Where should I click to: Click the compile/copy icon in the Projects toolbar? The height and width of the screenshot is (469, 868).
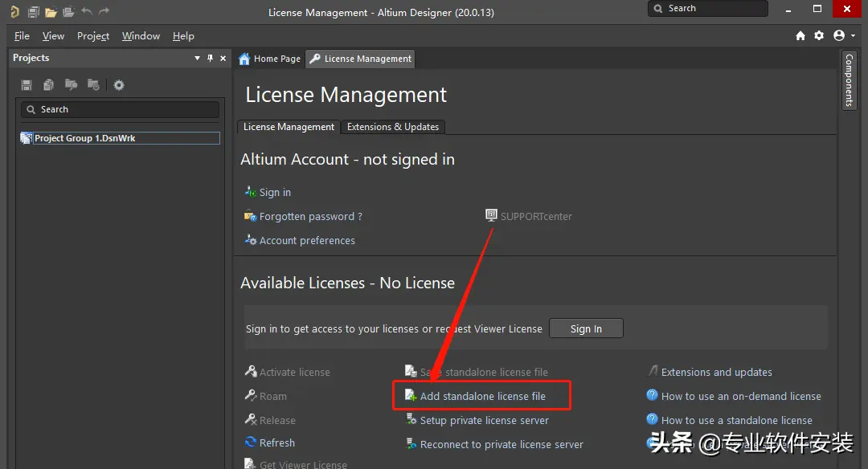click(x=49, y=84)
